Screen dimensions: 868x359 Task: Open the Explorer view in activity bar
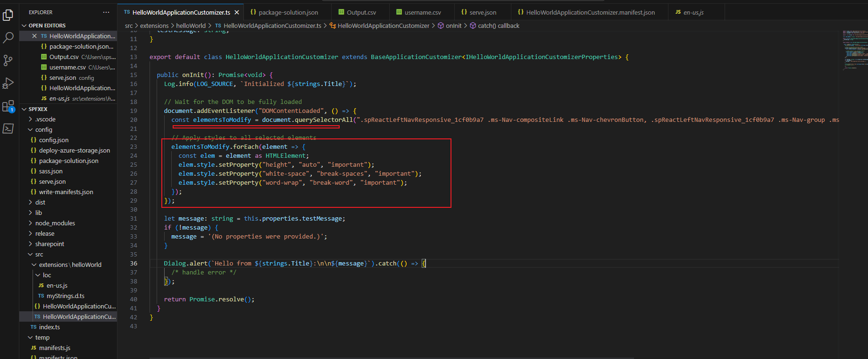tap(8, 15)
